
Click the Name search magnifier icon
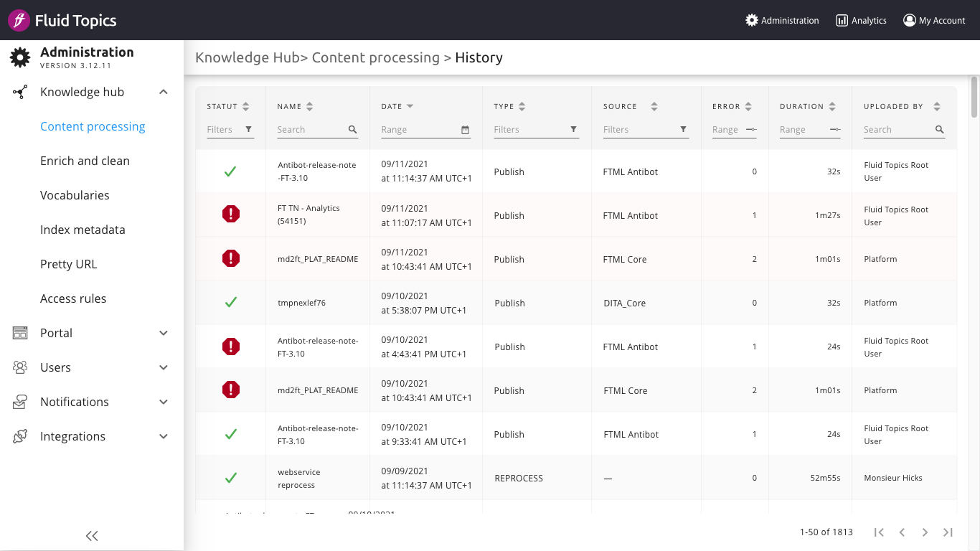(x=353, y=130)
